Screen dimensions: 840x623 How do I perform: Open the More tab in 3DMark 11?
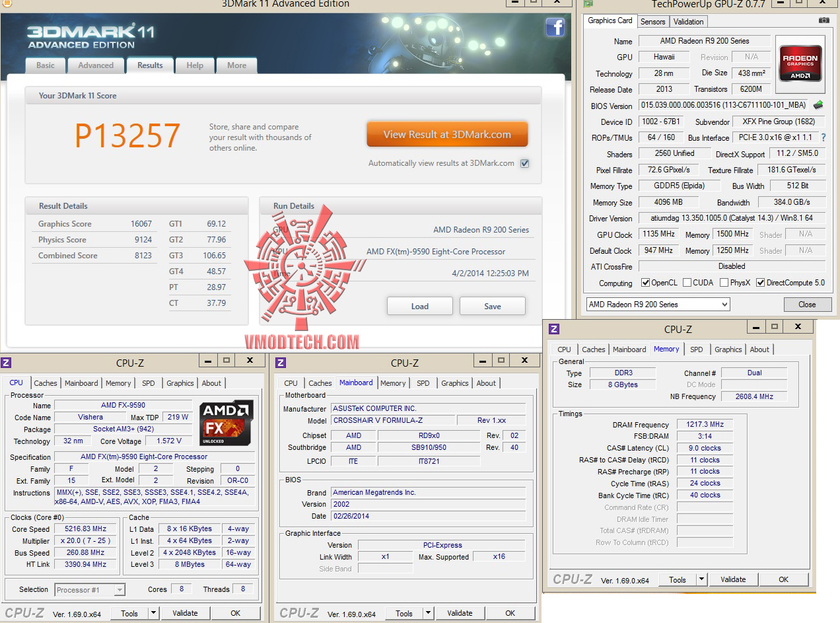coord(237,65)
